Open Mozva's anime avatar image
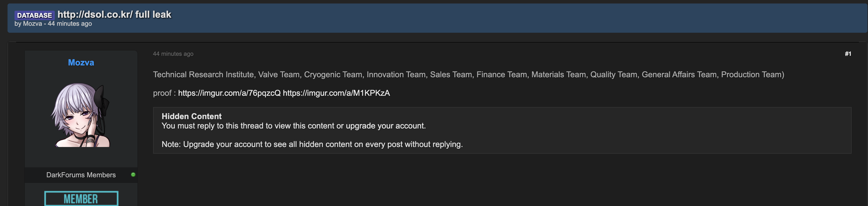The height and width of the screenshot is (206, 868). (81, 115)
